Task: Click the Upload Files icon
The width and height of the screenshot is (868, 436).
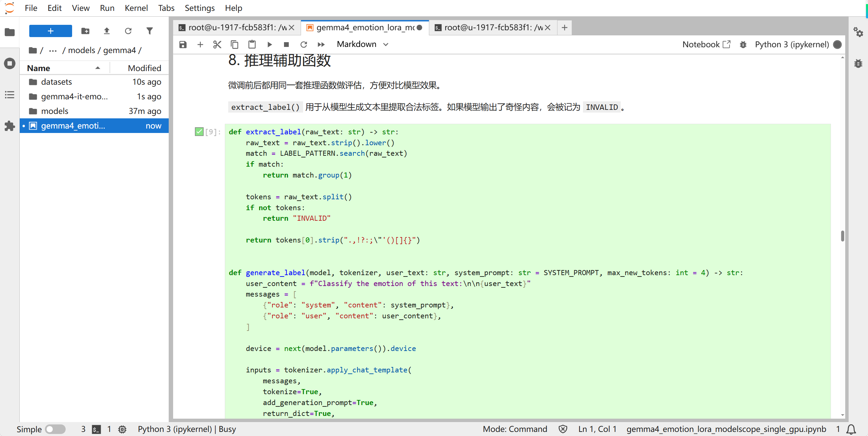Action: (107, 31)
